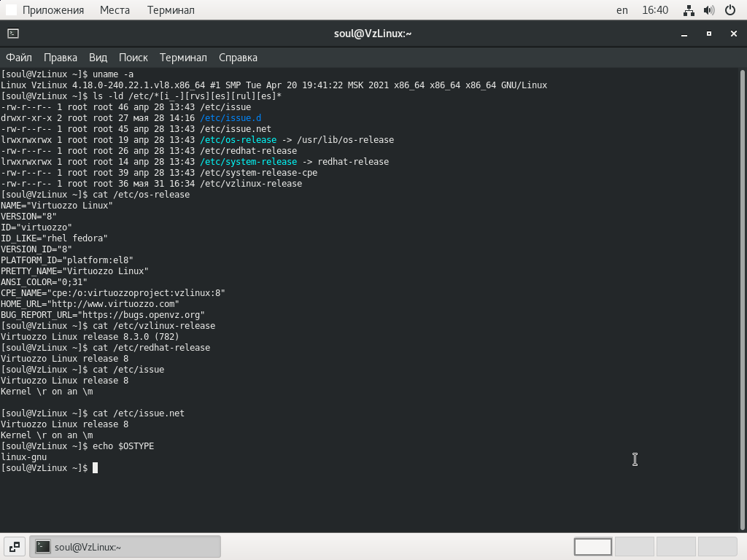
Task: Click the power icon in top panel
Action: tap(729, 10)
